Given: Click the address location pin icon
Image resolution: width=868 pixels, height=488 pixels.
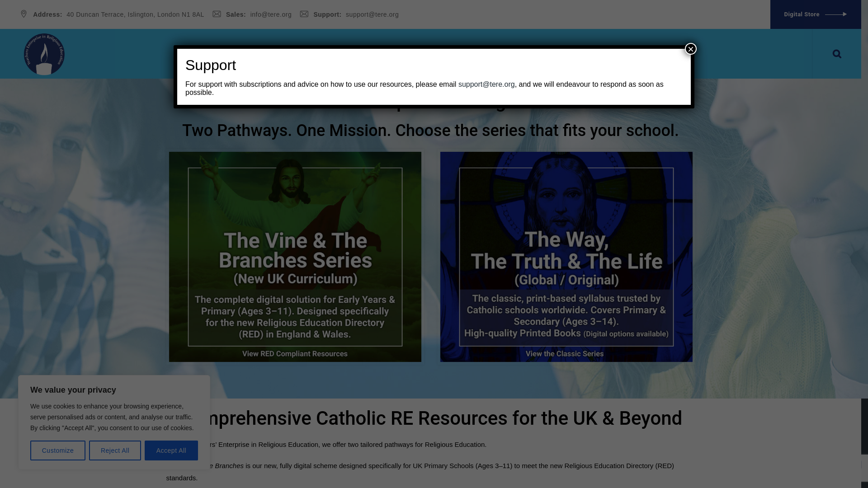Looking at the screenshot, I should pyautogui.click(x=24, y=14).
